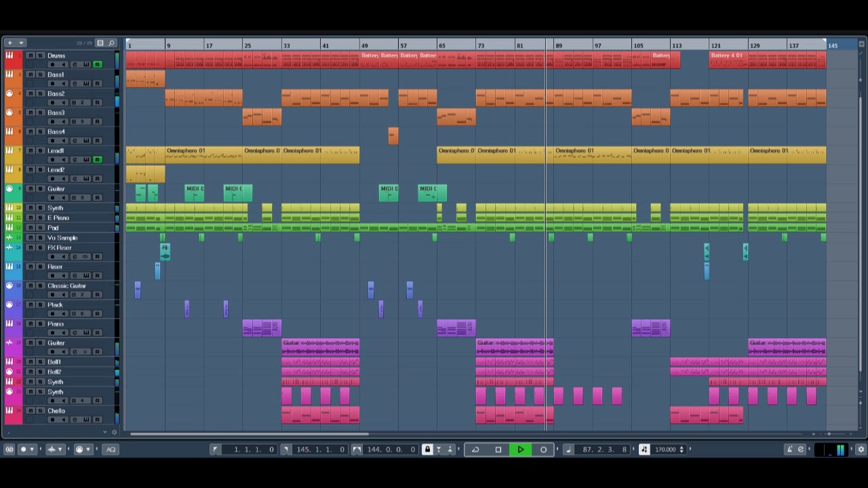Toggle the metronome click icon
This screenshot has width=868, height=488.
tap(789, 449)
